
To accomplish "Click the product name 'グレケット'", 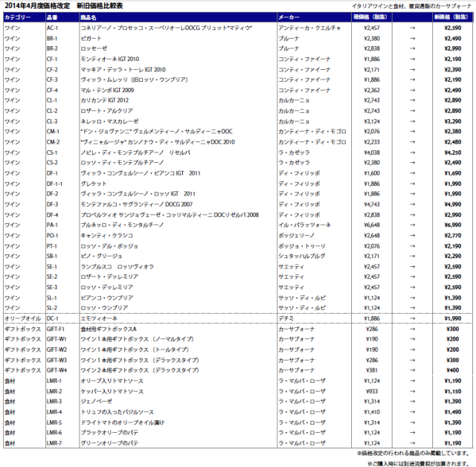I will click(x=94, y=184).
